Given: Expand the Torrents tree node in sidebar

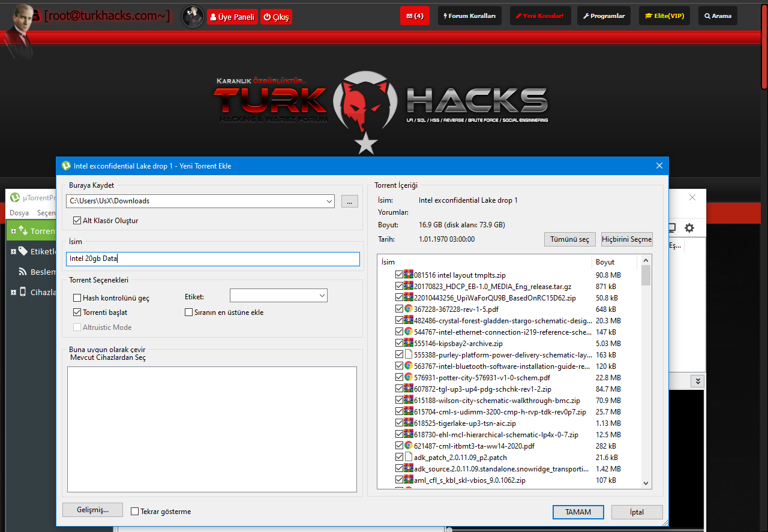Looking at the screenshot, I should (x=13, y=231).
